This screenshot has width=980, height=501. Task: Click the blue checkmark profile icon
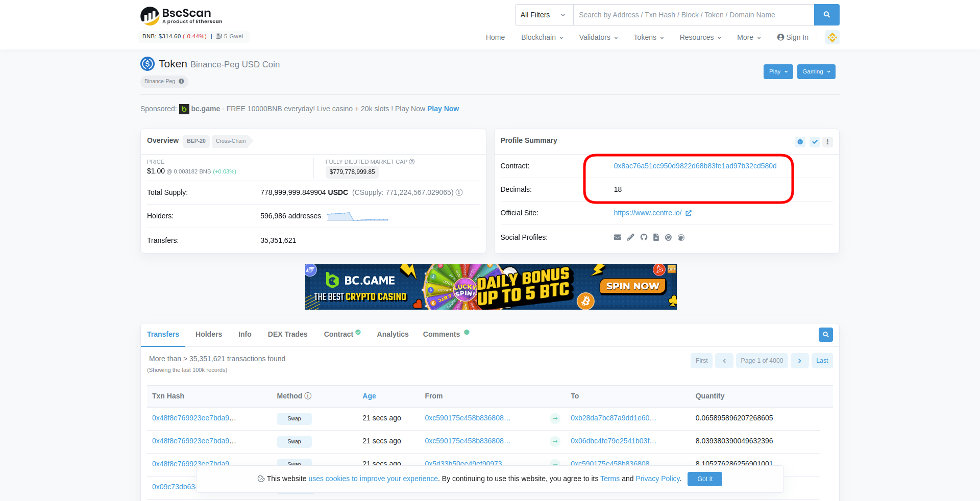[x=815, y=142]
